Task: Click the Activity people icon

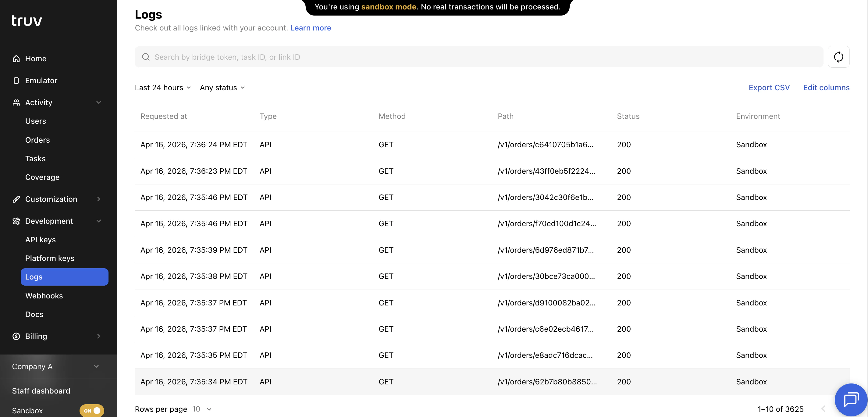Action: [x=16, y=102]
